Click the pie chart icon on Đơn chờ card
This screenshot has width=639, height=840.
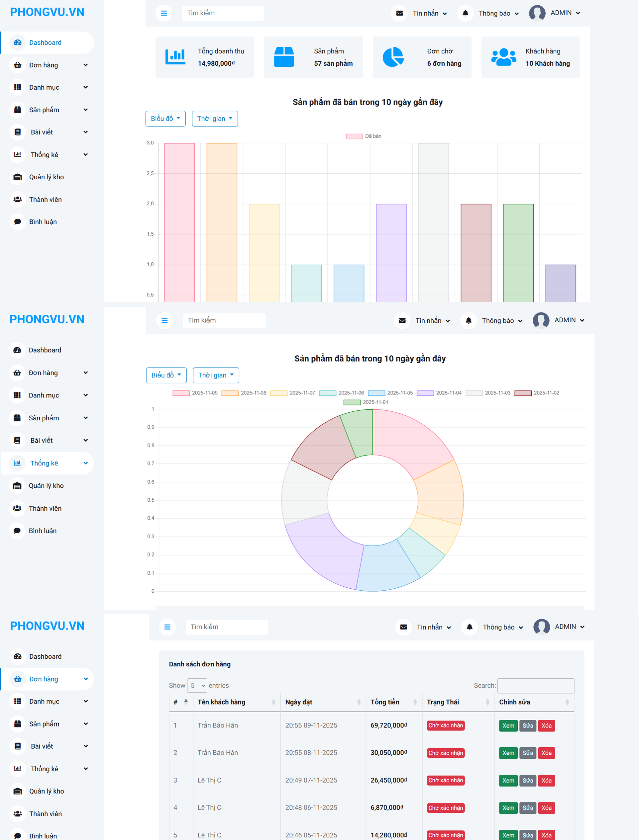pyautogui.click(x=393, y=57)
